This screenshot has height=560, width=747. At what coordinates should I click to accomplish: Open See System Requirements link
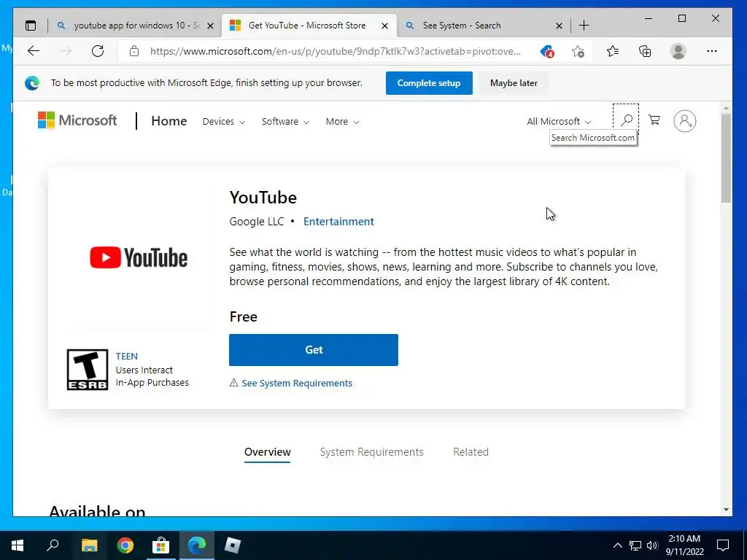pyautogui.click(x=297, y=384)
